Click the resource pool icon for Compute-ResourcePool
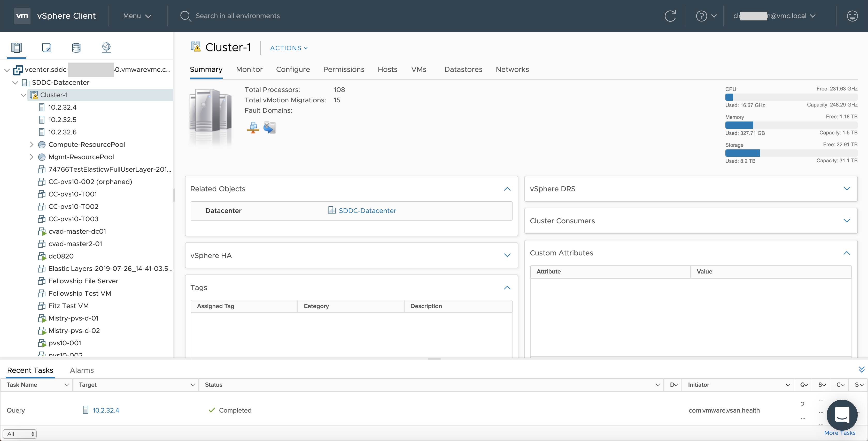This screenshot has width=868, height=441. tap(43, 145)
